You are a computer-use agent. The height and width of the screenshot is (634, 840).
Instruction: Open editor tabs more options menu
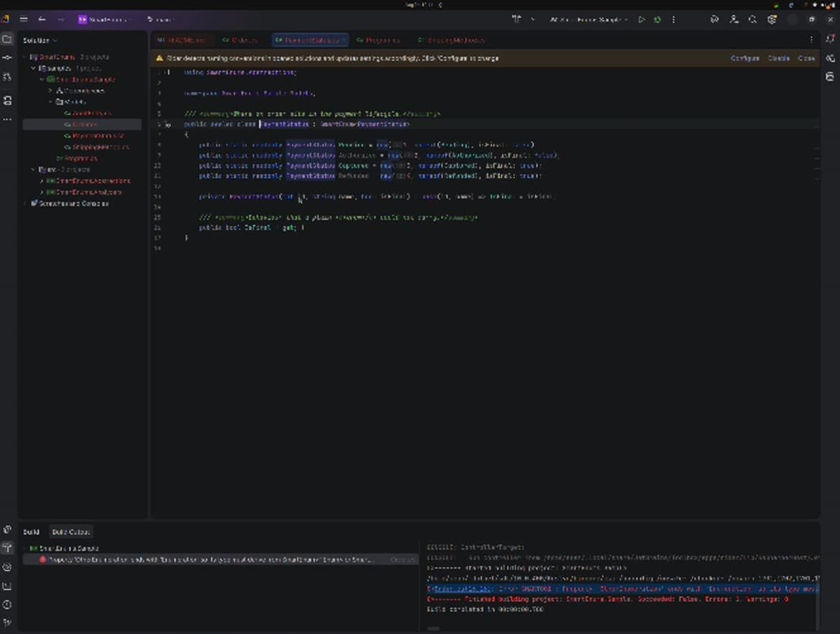812,40
